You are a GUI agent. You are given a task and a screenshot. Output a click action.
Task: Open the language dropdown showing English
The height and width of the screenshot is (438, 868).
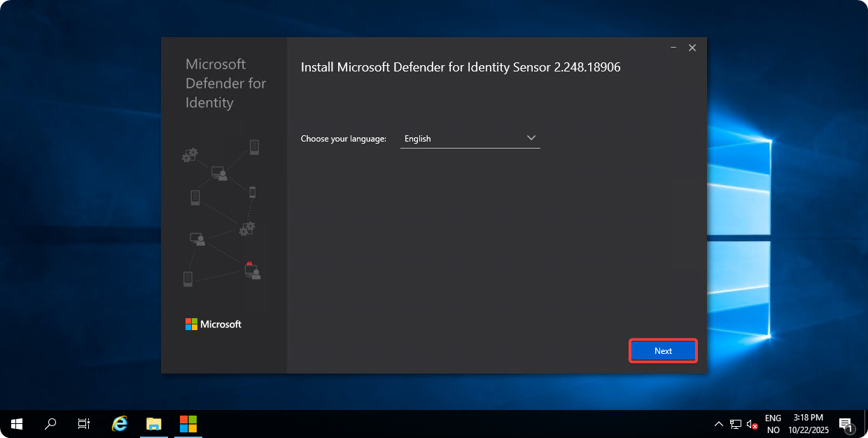coord(470,139)
